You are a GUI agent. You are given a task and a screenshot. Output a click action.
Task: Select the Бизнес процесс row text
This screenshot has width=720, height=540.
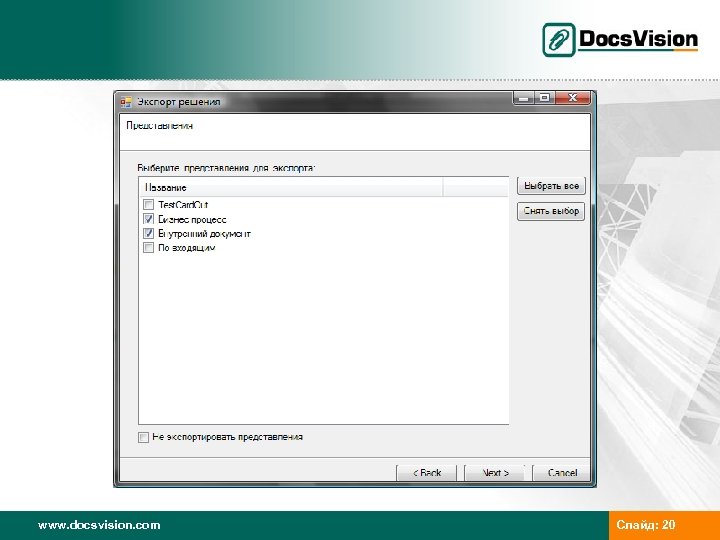pos(192,219)
